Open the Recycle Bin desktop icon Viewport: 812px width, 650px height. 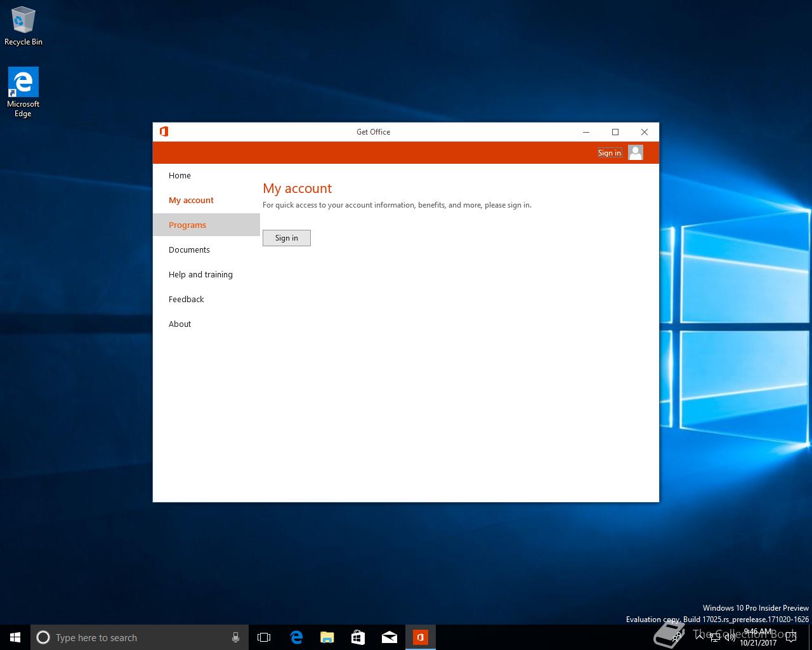tap(23, 26)
